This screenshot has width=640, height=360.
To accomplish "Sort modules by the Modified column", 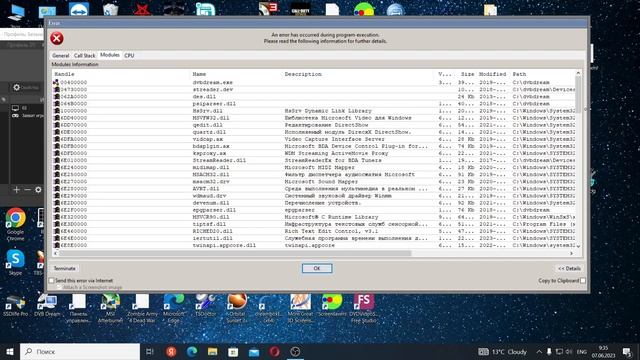I will (493, 74).
